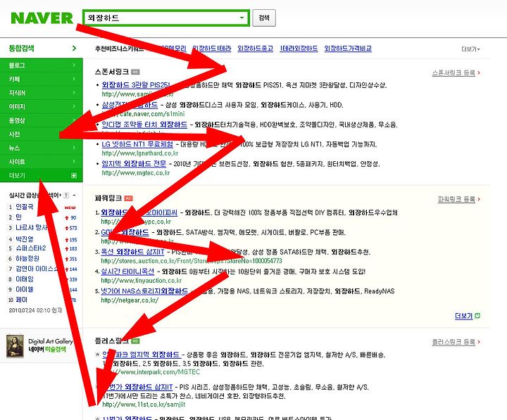Click URL http://www.11st.co.kr/samjiit
The height and width of the screenshot is (420, 507).
pyautogui.click(x=144, y=404)
